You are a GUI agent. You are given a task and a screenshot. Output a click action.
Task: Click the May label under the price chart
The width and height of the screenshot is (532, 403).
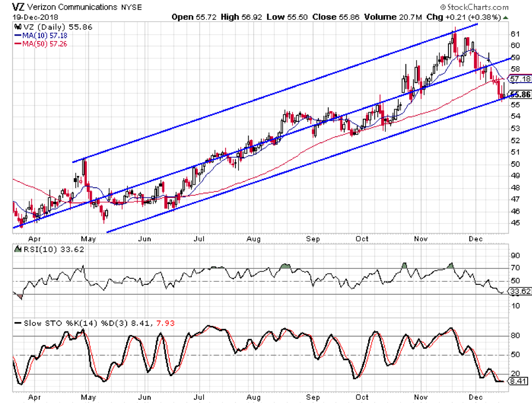click(x=88, y=239)
